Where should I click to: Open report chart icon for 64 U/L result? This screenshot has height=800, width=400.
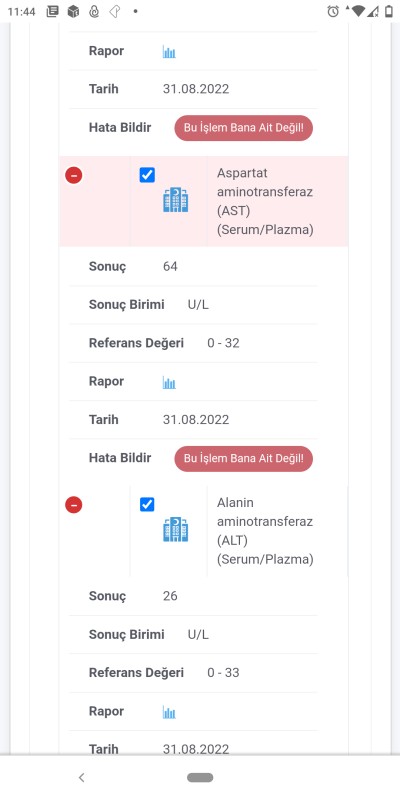click(169, 382)
